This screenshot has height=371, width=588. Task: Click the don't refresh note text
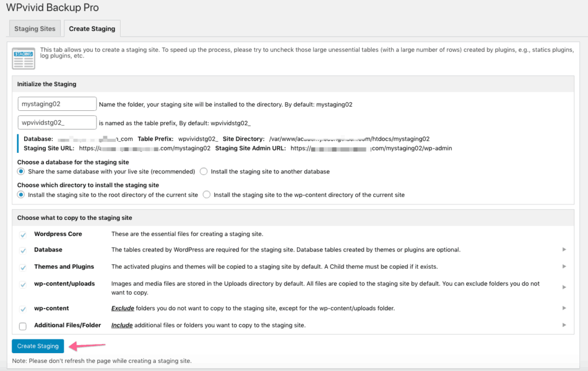click(102, 361)
